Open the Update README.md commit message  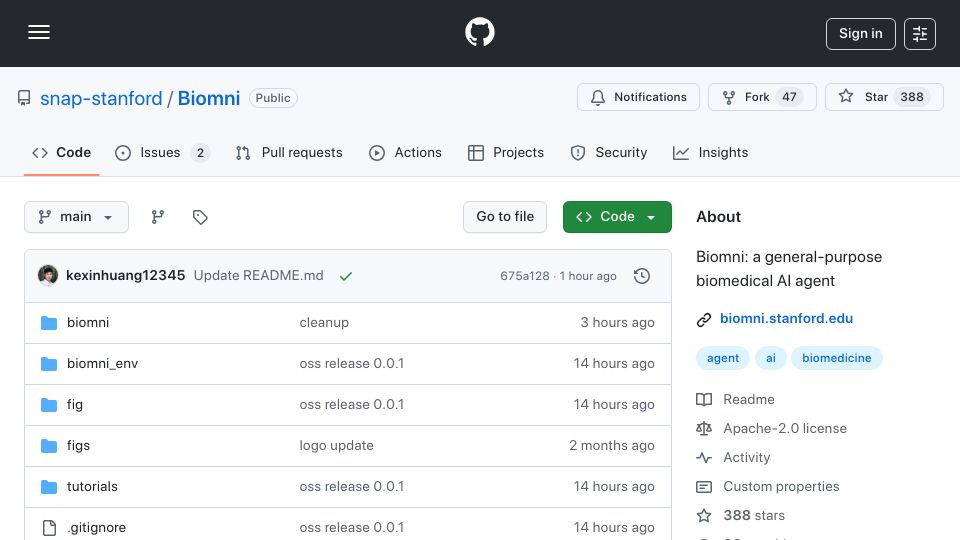click(x=258, y=276)
